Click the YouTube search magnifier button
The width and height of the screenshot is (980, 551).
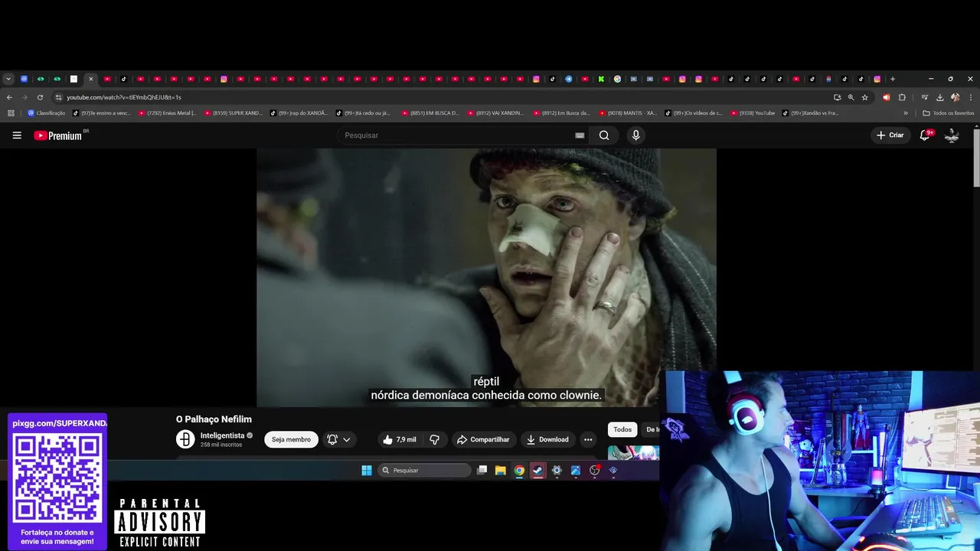[604, 135]
